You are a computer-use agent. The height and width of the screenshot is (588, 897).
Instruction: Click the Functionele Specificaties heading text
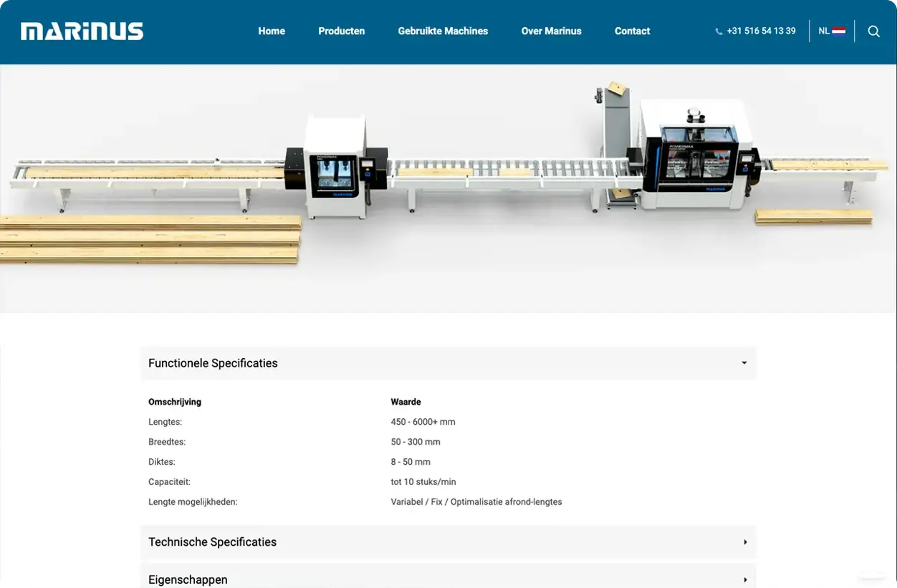tap(213, 363)
